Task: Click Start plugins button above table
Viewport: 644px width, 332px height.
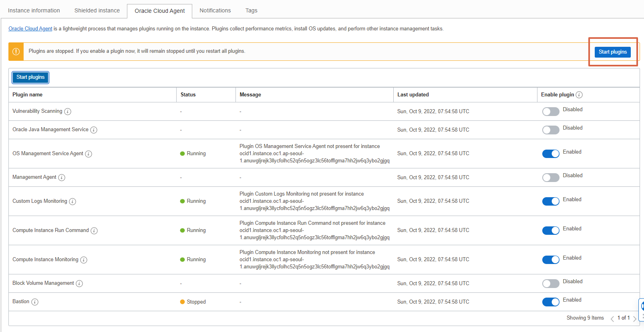Action: (30, 77)
